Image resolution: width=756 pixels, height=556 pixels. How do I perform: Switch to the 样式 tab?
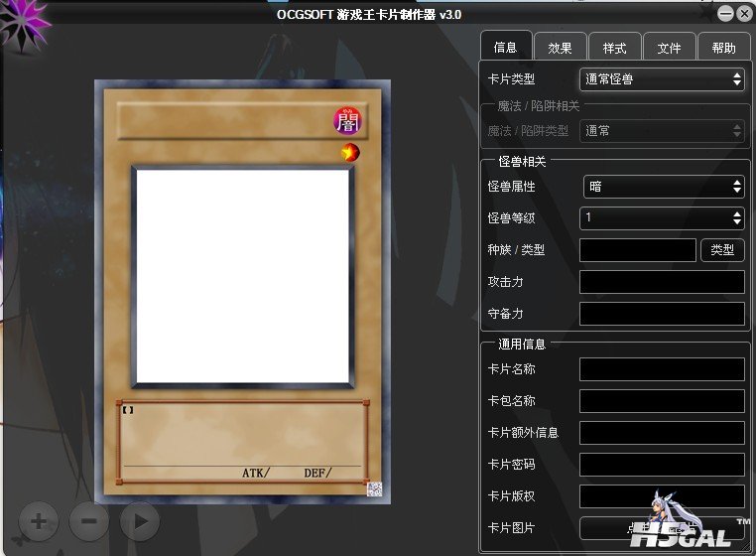coord(614,48)
